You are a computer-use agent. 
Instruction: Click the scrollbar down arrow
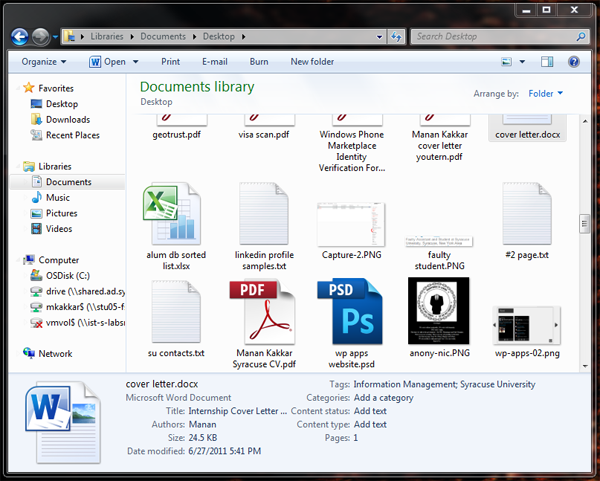(x=585, y=366)
